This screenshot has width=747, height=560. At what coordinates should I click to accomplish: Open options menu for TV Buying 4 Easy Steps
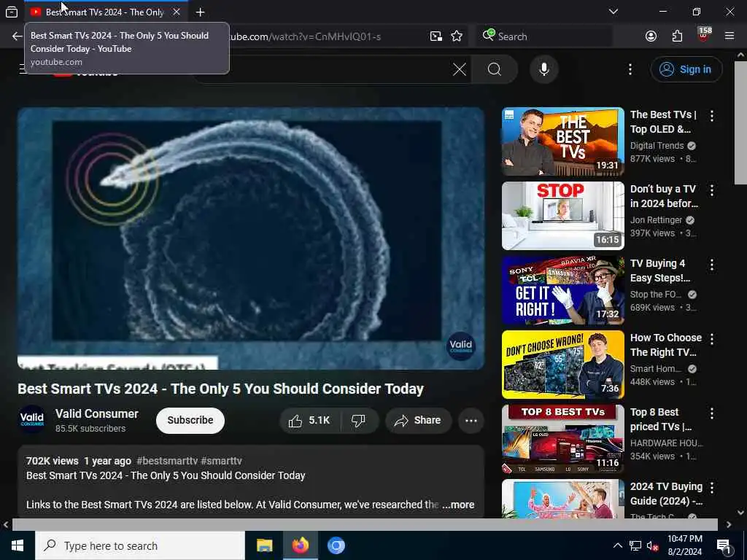coord(712,265)
